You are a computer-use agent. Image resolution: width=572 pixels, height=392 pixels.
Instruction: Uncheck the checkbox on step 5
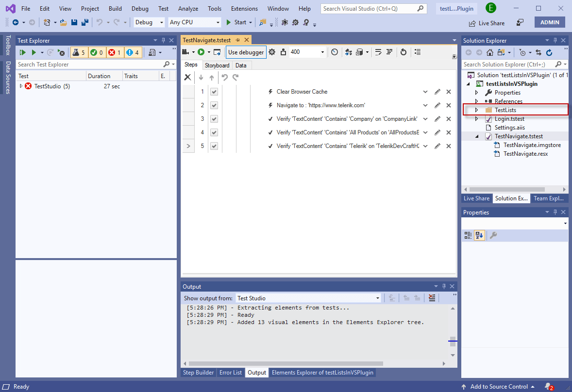click(214, 146)
